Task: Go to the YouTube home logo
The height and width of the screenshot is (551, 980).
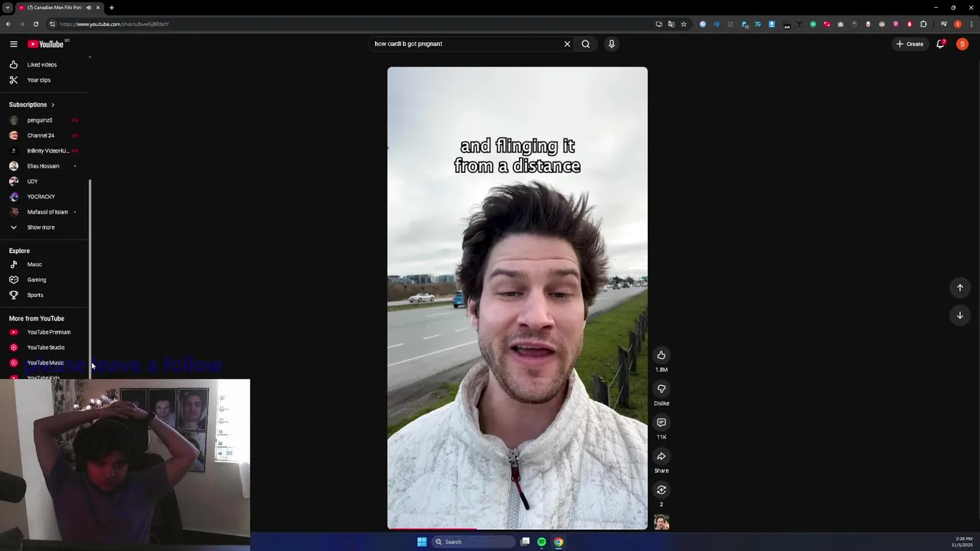Action: 46,44
